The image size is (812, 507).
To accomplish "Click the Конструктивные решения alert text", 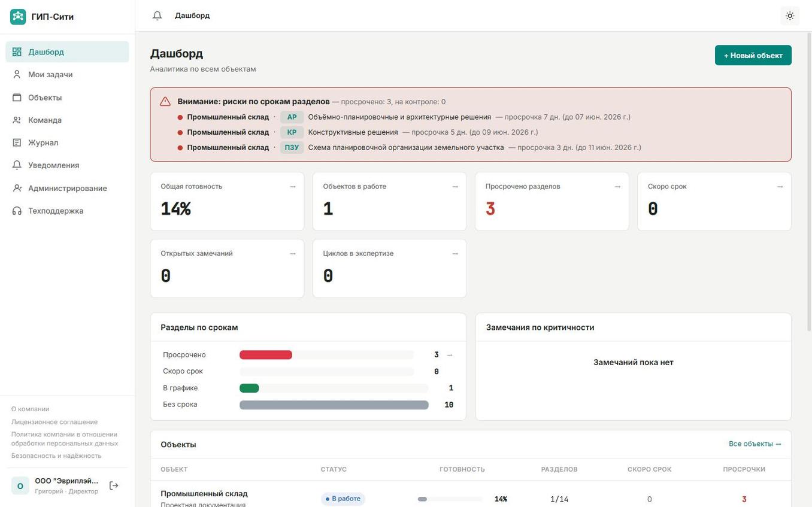I will pyautogui.click(x=353, y=132).
